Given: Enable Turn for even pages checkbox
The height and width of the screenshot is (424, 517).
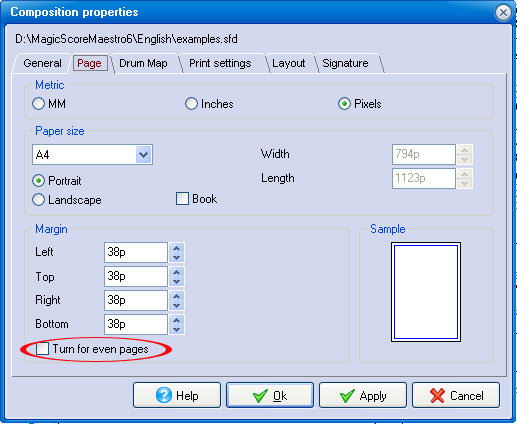Looking at the screenshot, I should click(42, 349).
